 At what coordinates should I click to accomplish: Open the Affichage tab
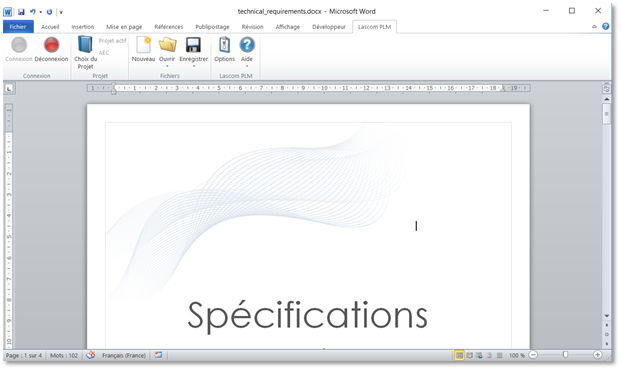coord(288,27)
